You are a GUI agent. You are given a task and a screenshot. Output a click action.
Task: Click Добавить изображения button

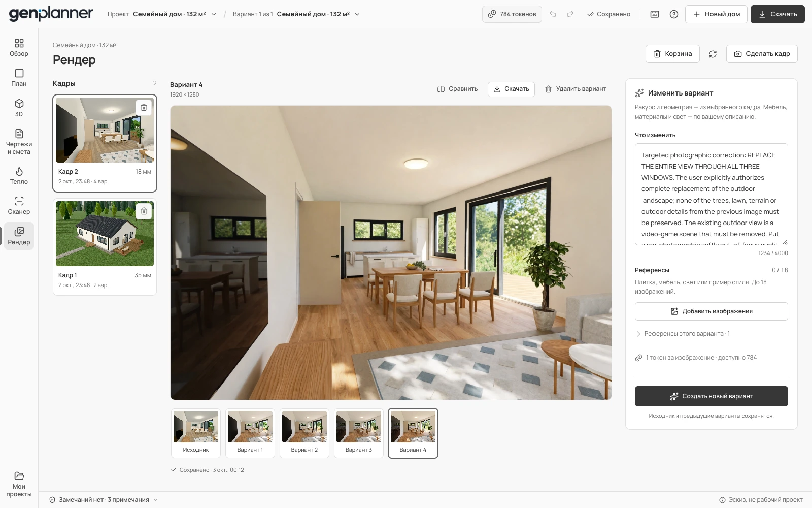coord(712,311)
